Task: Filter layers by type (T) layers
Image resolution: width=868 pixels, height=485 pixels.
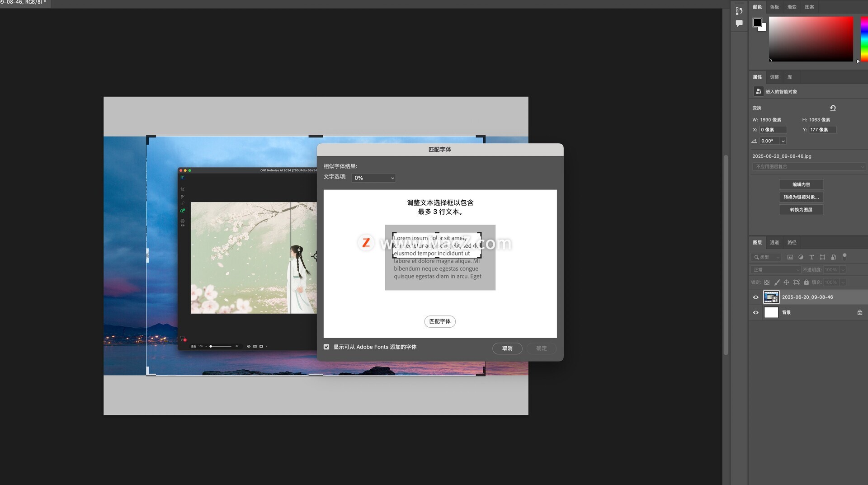Action: 811,257
